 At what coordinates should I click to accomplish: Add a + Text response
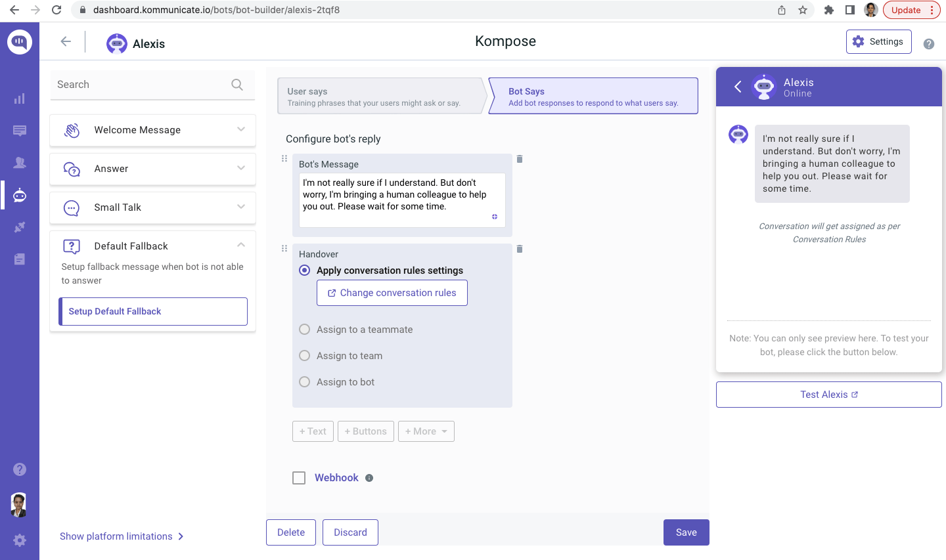click(x=313, y=431)
